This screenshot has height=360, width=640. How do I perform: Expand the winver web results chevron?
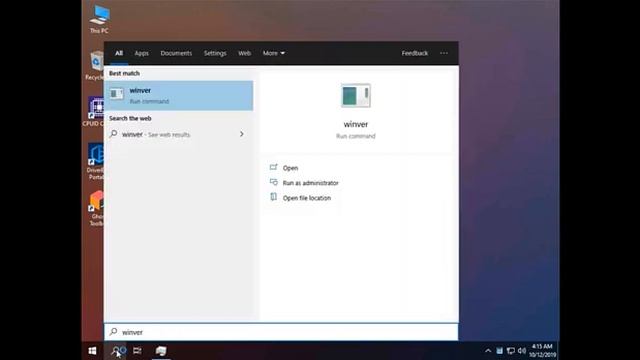click(x=242, y=134)
